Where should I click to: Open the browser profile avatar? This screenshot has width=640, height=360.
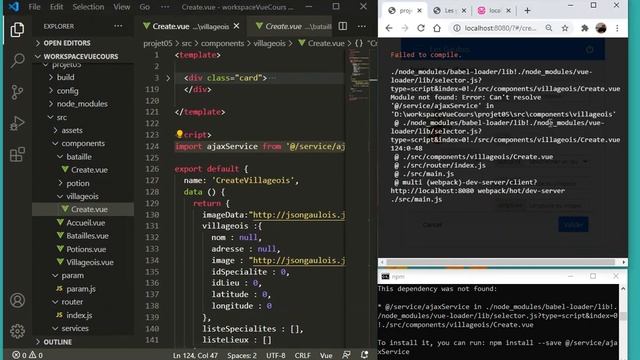point(601,28)
